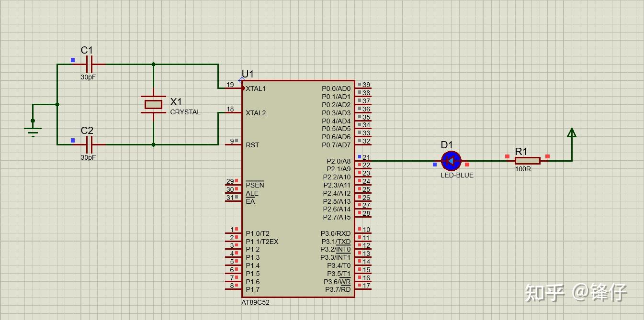The width and height of the screenshot is (644, 320).
Task: Click the 30pF value of capacitor C1
Action: click(x=88, y=77)
